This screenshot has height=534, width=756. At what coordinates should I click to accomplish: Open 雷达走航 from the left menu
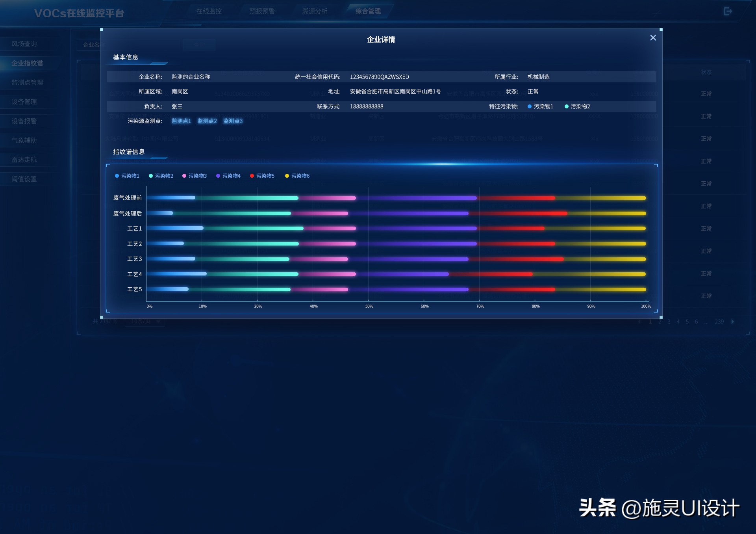click(24, 159)
